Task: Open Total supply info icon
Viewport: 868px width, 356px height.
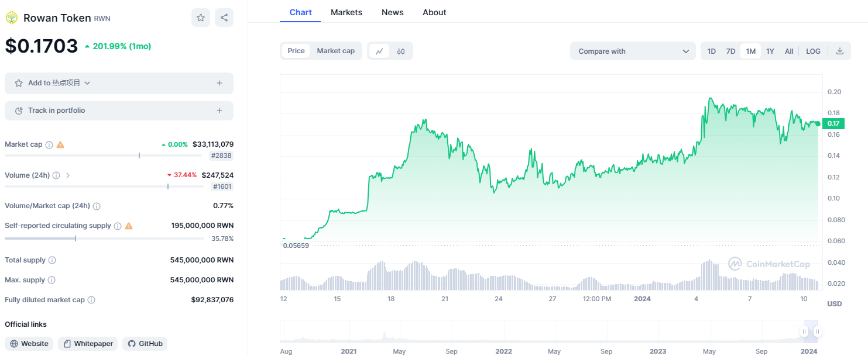Action: pos(52,260)
